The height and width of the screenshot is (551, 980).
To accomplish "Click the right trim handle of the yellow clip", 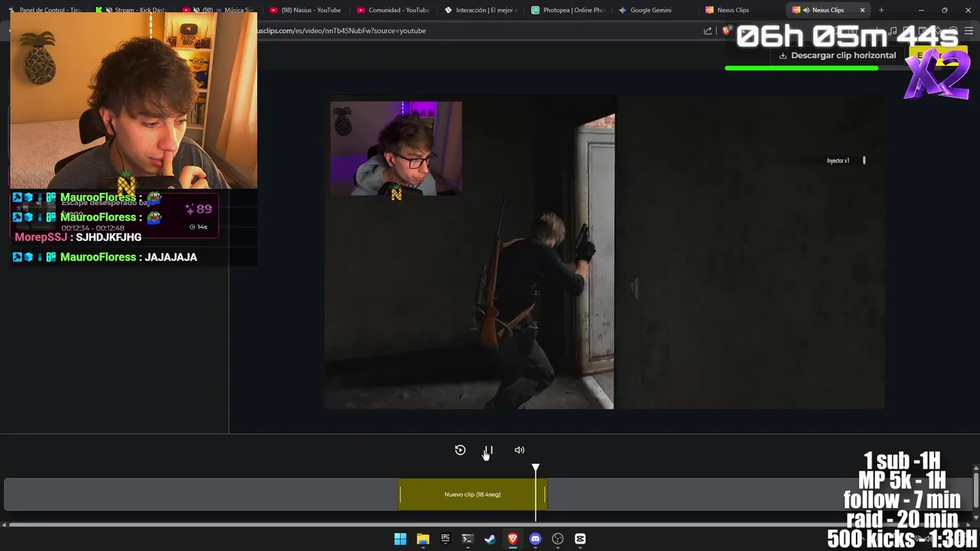I will pyautogui.click(x=545, y=494).
